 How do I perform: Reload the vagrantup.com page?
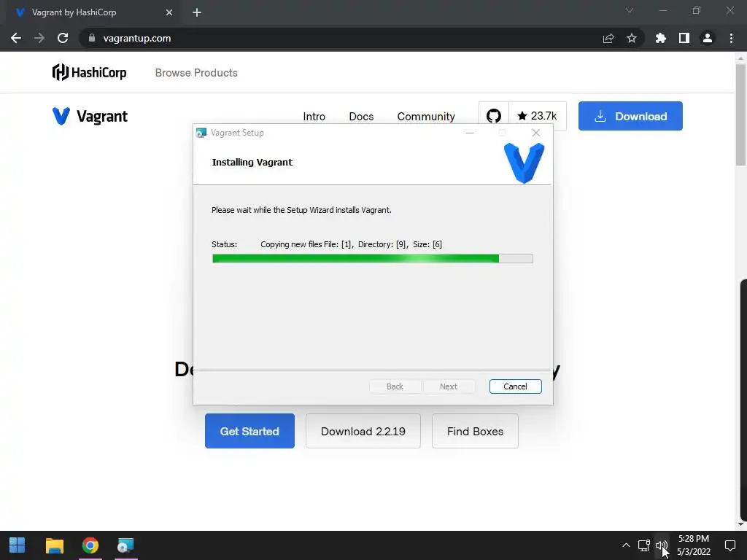63,38
